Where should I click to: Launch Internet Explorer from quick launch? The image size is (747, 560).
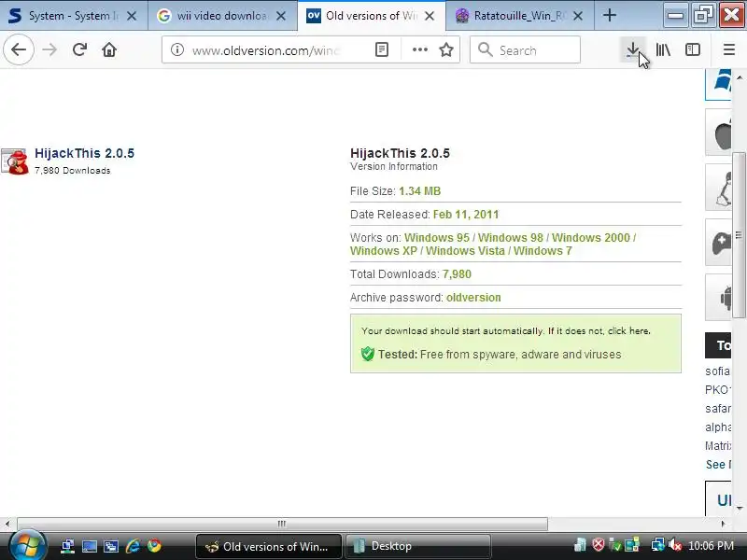point(133,546)
